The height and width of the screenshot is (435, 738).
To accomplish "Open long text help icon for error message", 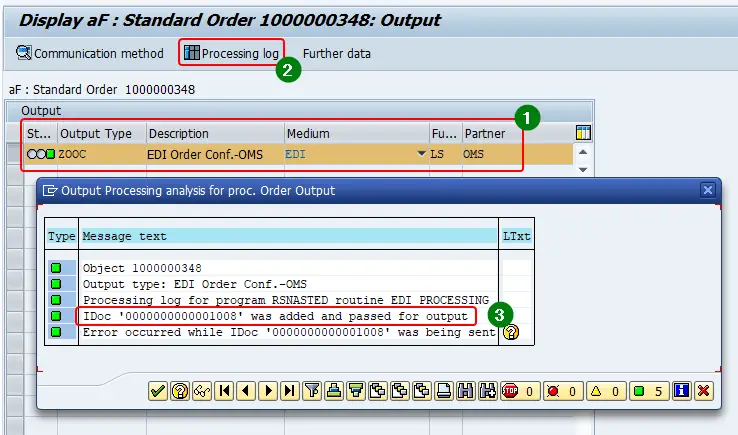I will (511, 332).
